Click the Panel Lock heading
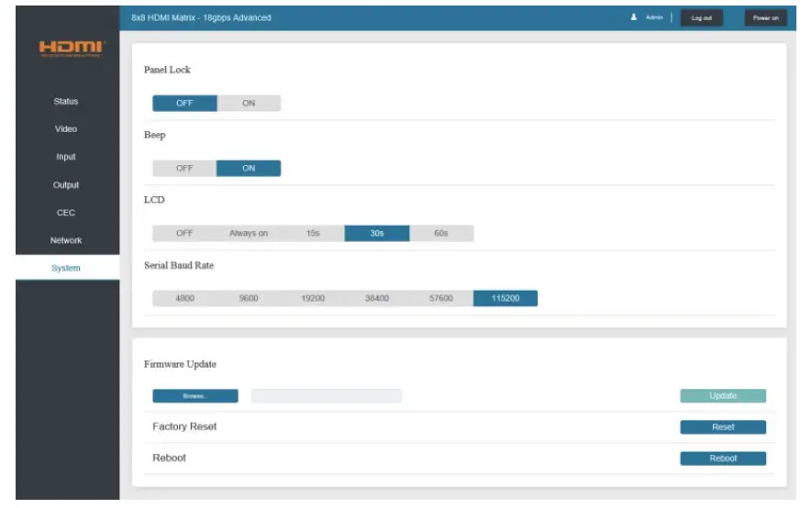The image size is (812, 508). 167,70
